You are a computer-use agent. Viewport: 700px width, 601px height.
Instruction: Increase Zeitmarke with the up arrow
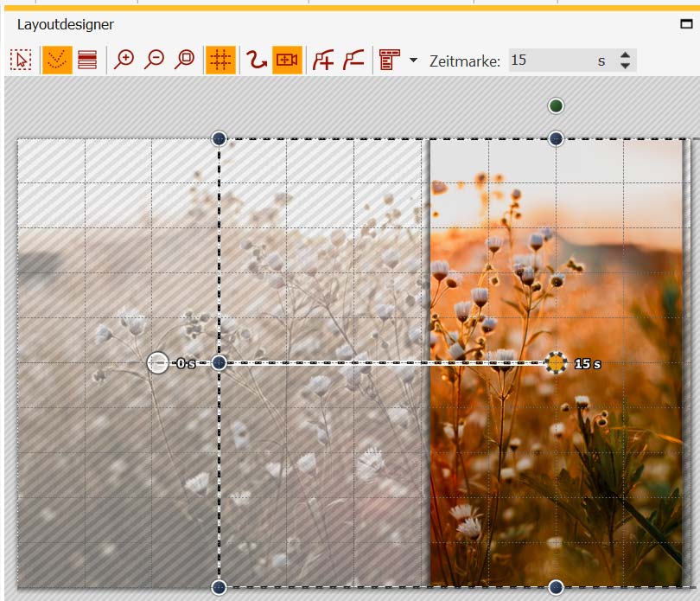coord(626,55)
